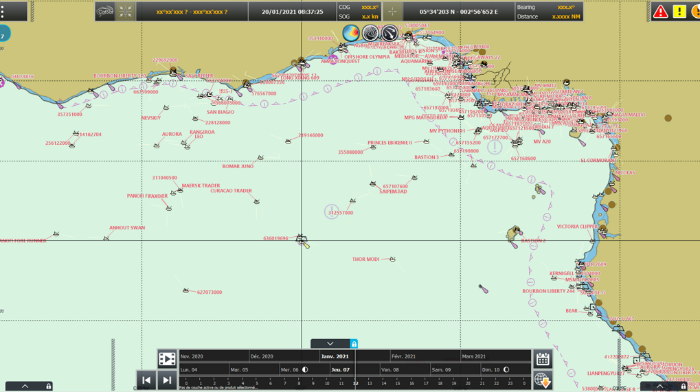The image size is (700, 392).
Task: Click the globe download data icon
Action: (542, 380)
